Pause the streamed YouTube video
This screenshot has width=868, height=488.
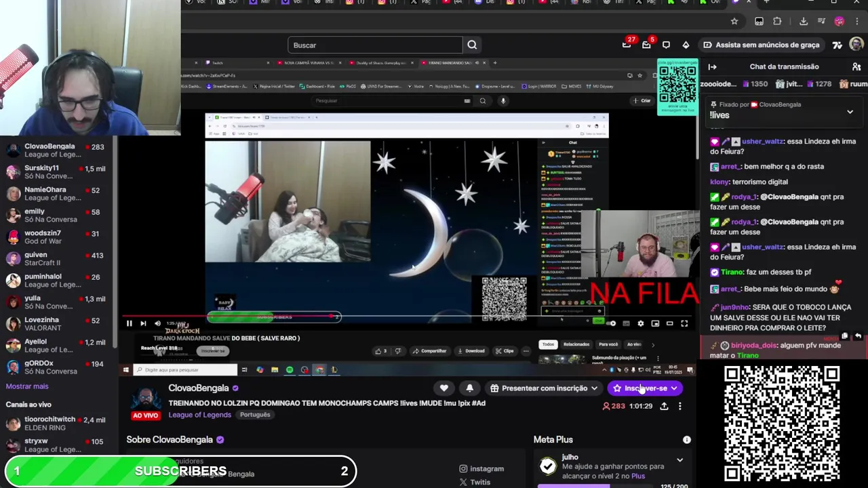pos(129,324)
